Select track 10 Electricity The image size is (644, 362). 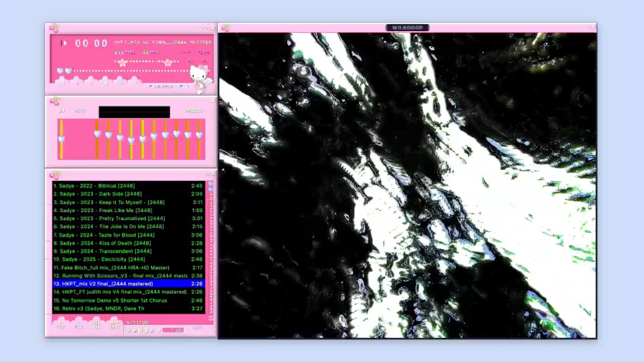pyautogui.click(x=128, y=259)
